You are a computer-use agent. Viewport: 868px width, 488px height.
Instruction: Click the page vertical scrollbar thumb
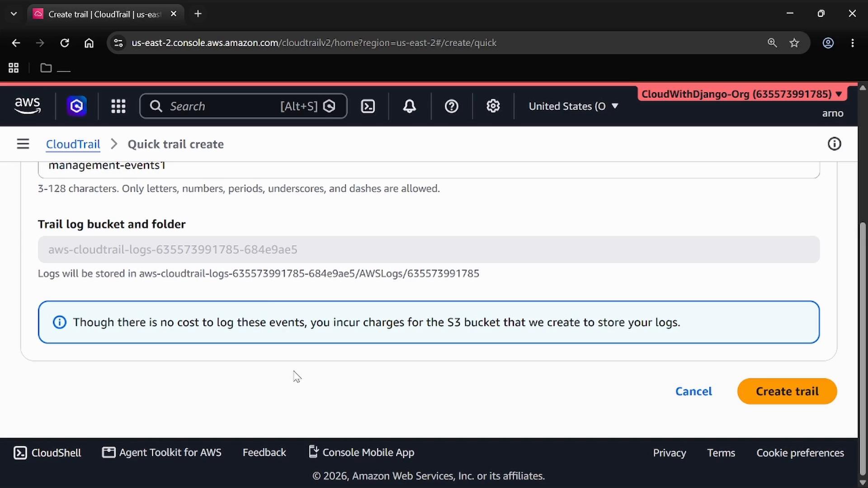pos(863,348)
